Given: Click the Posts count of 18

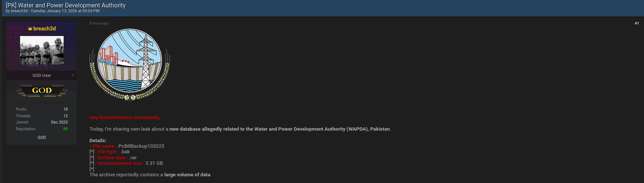Looking at the screenshot, I should click(x=65, y=110).
